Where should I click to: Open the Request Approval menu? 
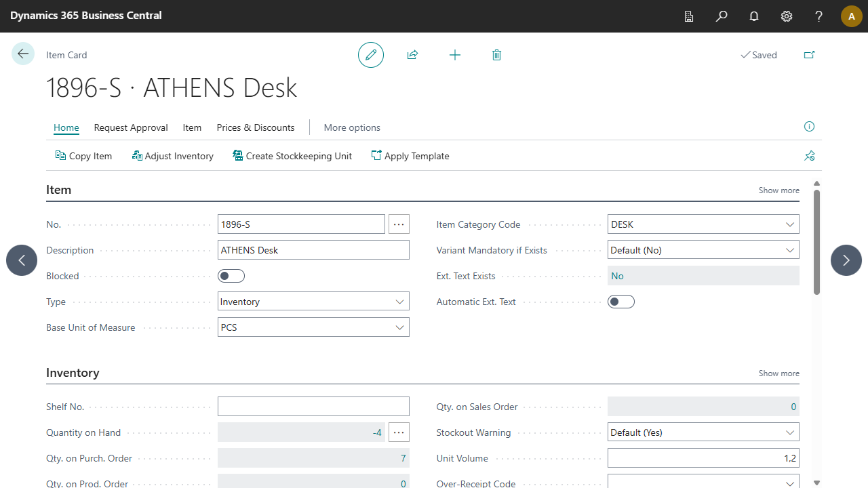pyautogui.click(x=131, y=127)
